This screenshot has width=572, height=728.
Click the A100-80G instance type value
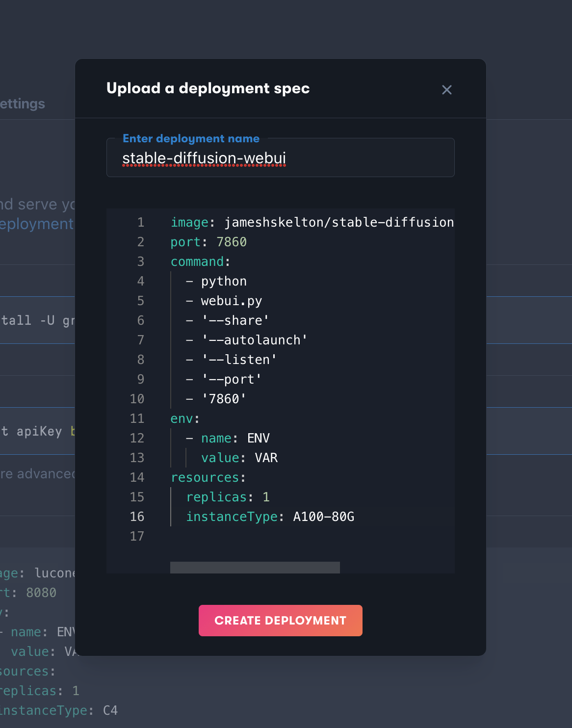coord(324,517)
